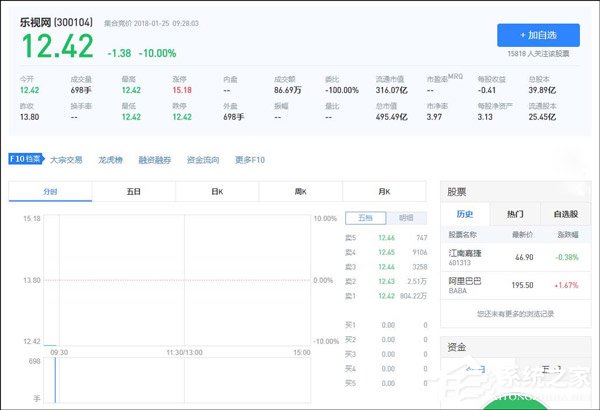Switch to the 日K chart tab
Viewport: 600px width, 410px height.
(217, 191)
